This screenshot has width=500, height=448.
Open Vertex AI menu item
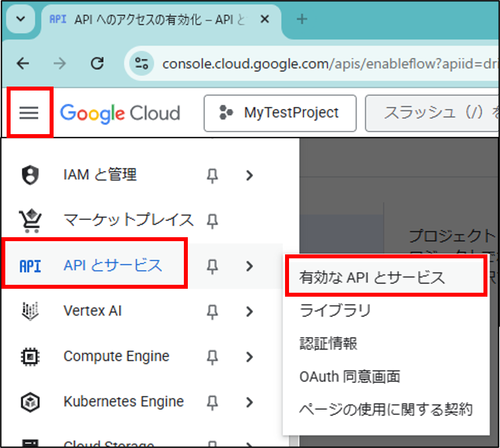click(x=93, y=311)
